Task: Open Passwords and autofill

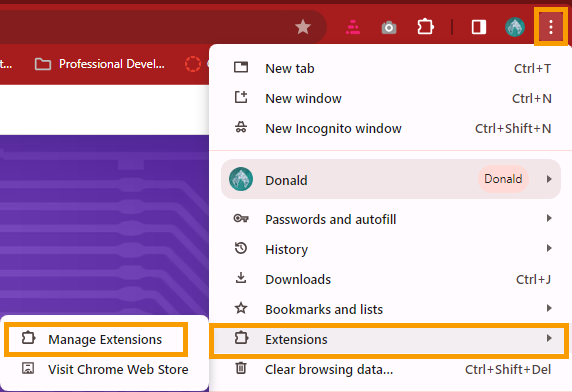Action: [x=392, y=220]
